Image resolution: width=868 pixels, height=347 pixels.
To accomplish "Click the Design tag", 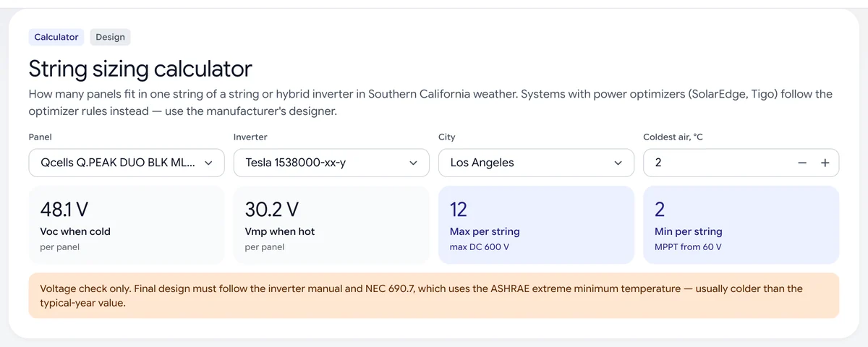I will [110, 37].
